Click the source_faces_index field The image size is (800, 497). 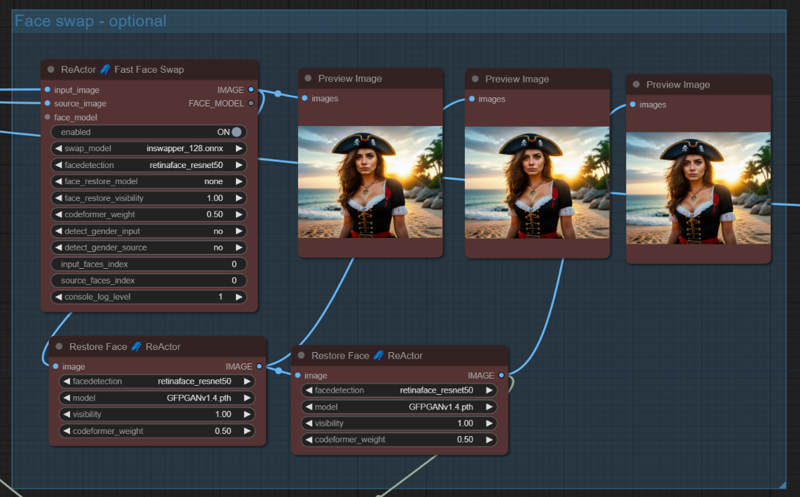click(149, 280)
